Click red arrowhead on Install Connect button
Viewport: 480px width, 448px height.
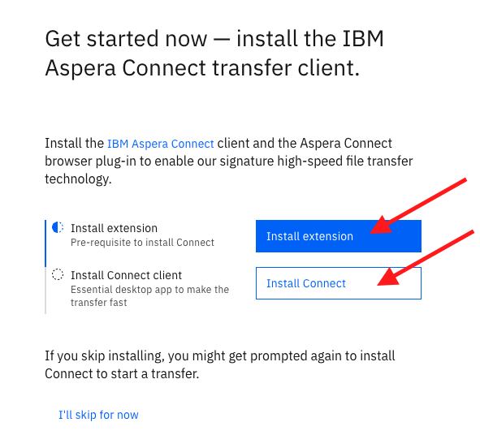coord(389,278)
